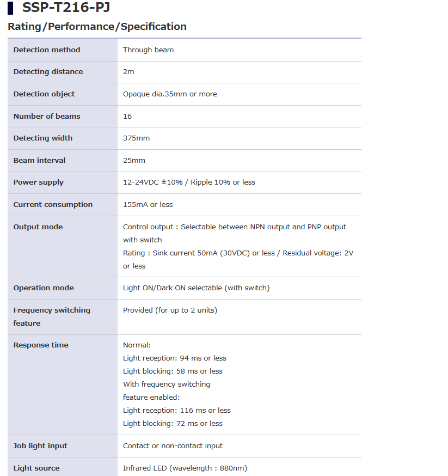
Task: Select the Contact or non-contact input value
Action: click(x=173, y=446)
